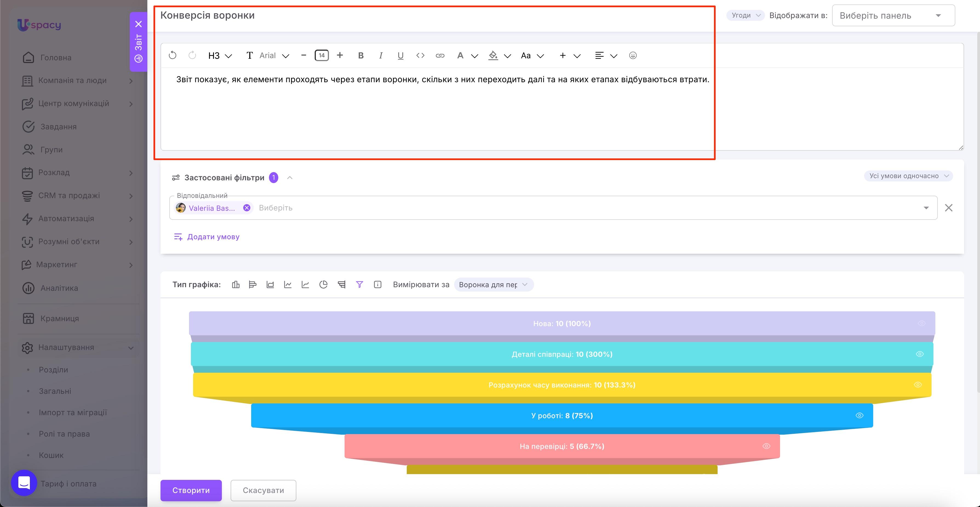980x507 pixels.
Task: Select the horizontal bar chart type
Action: click(253, 285)
